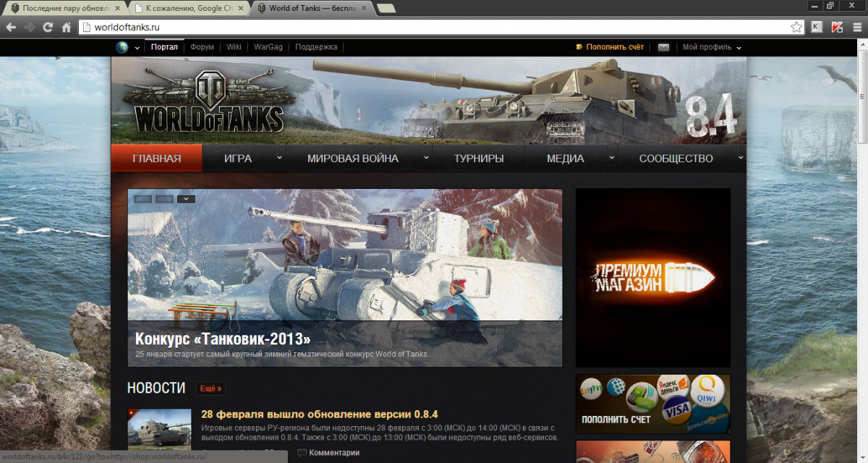The height and width of the screenshot is (463, 868).
Task: Open the Премиум Магазин banner
Action: pyautogui.click(x=653, y=278)
